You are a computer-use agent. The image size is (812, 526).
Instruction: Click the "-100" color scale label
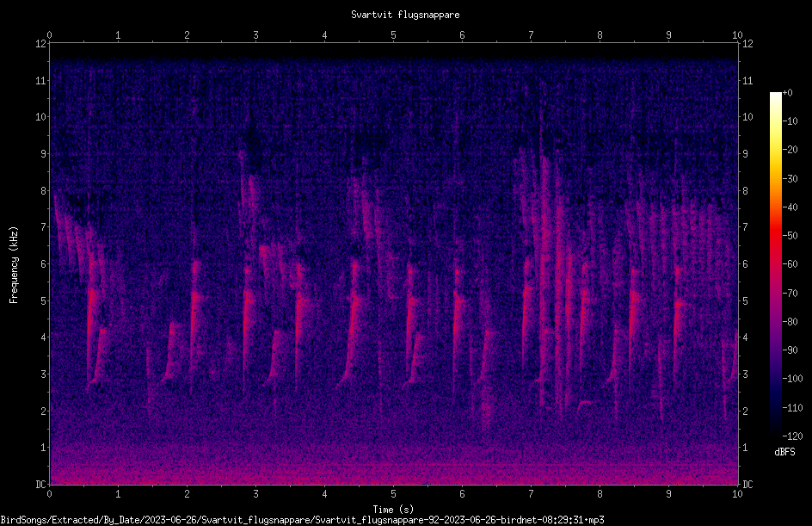coord(793,379)
